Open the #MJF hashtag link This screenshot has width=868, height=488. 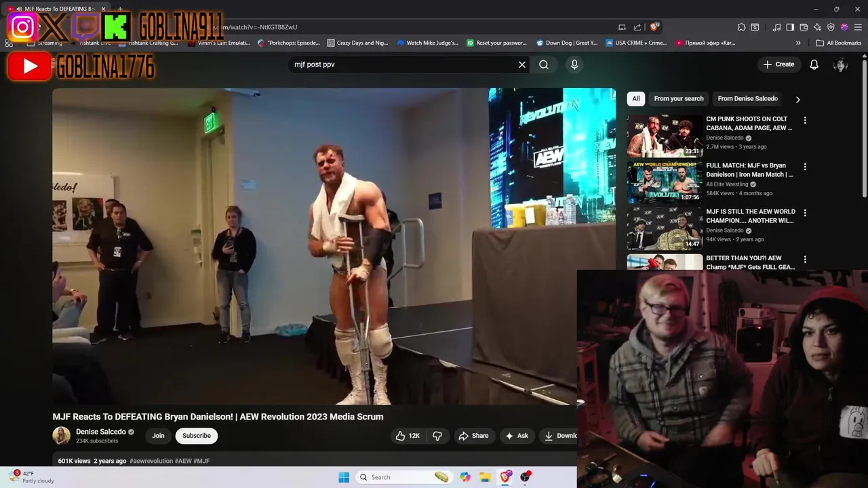coord(201,461)
